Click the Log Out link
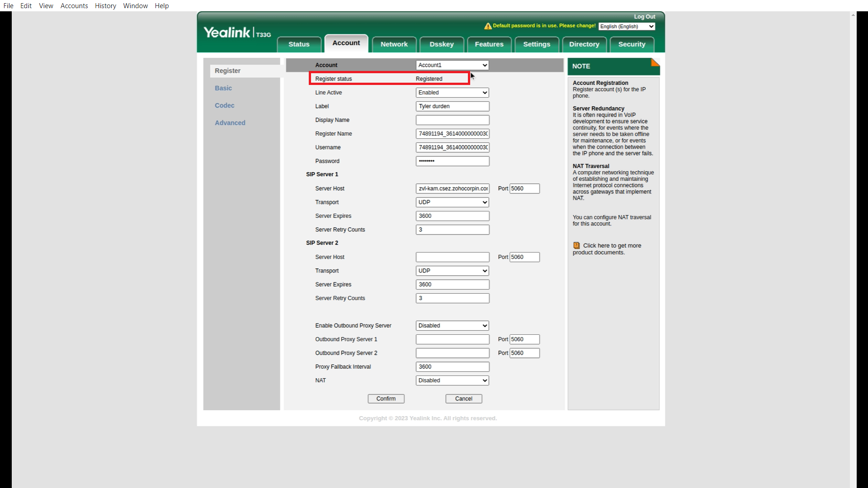Image resolution: width=868 pixels, height=488 pixels. [644, 17]
